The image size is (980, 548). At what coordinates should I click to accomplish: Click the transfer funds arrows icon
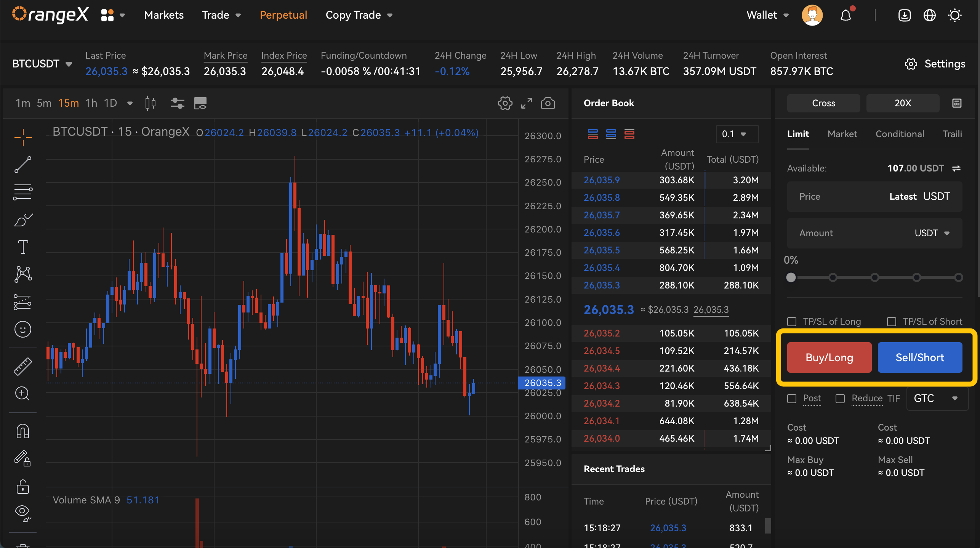(956, 168)
